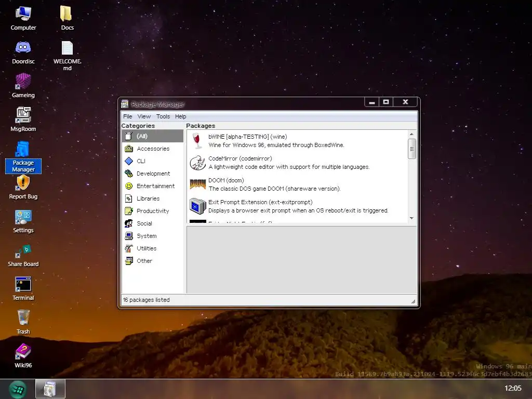Click the window resize grip corner
The image size is (532, 399).
coord(413,301)
